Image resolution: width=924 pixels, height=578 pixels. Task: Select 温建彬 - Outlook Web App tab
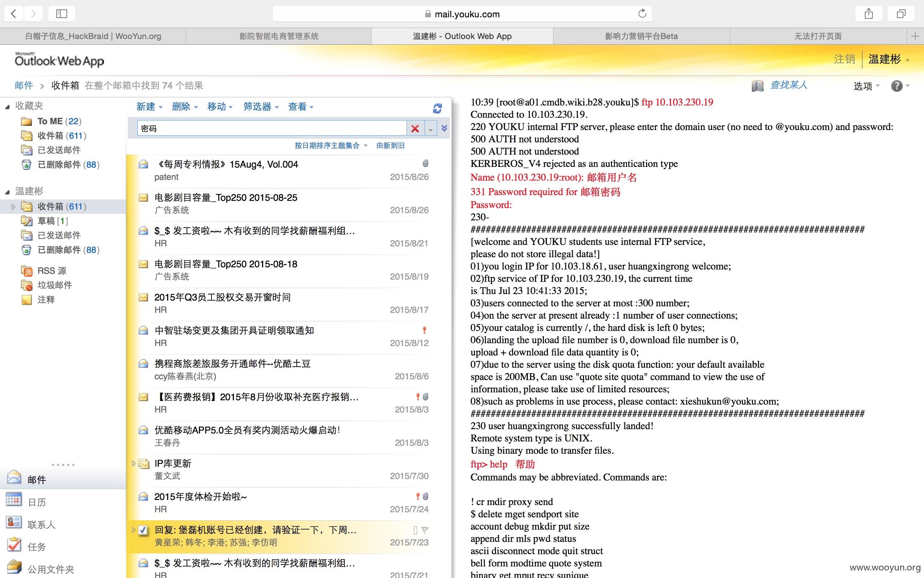(x=462, y=36)
